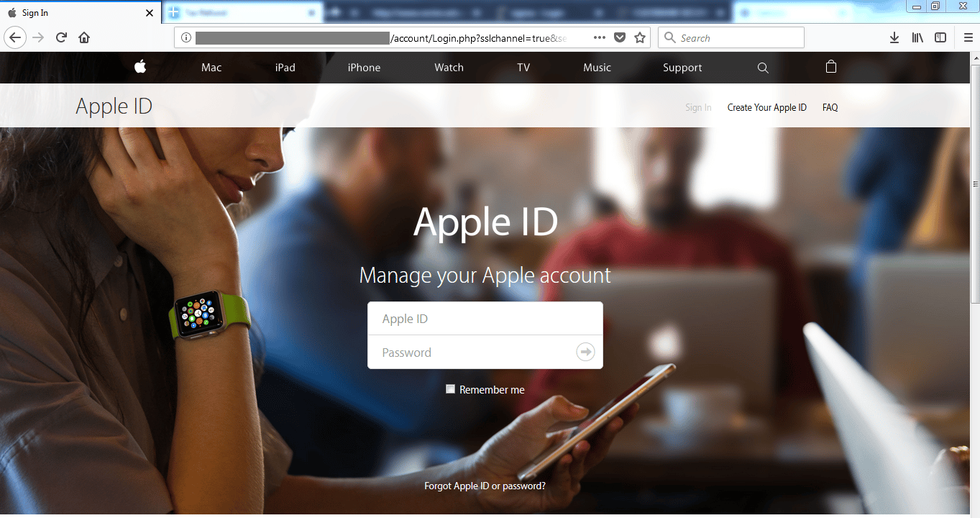Enable the Remember me checkbox
The width and height of the screenshot is (980, 518).
coord(451,389)
